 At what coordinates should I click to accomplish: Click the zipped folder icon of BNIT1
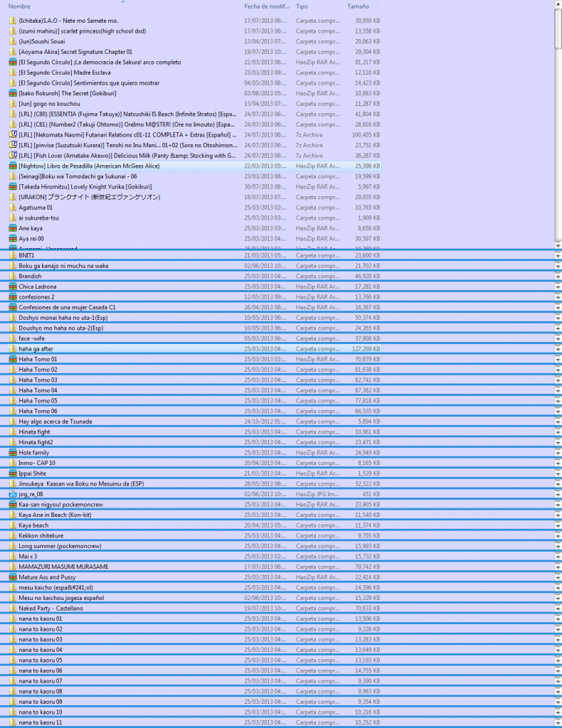[x=13, y=255]
